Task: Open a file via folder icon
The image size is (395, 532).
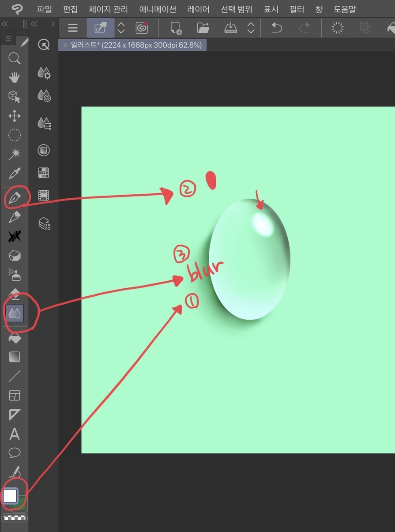Action: point(203,28)
